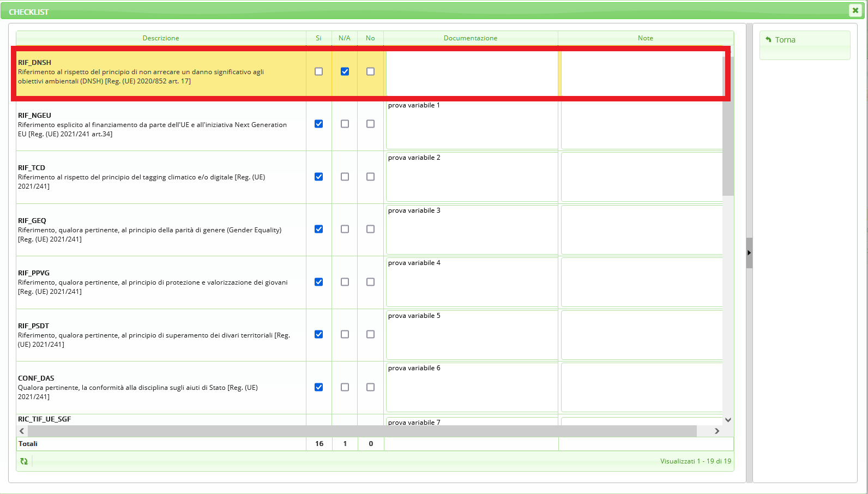The width and height of the screenshot is (868, 494).
Task: Edit documentation field 'prova variabile 1'
Action: [x=471, y=124]
